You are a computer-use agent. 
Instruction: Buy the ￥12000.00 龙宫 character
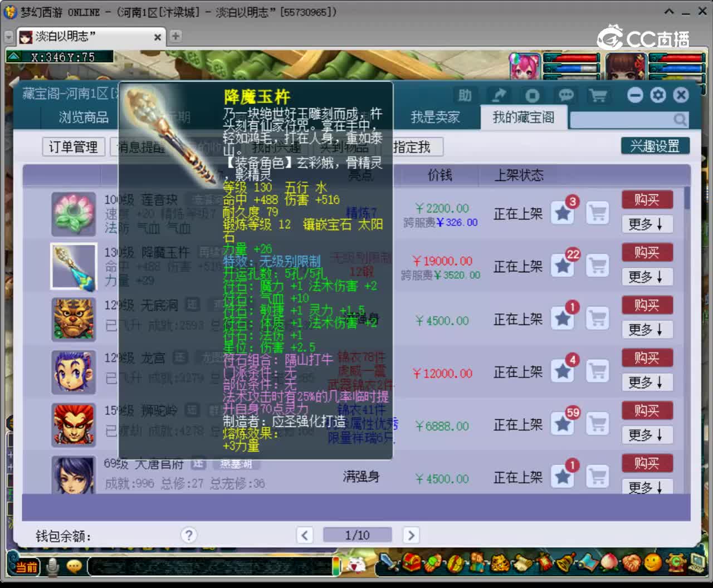647,357
